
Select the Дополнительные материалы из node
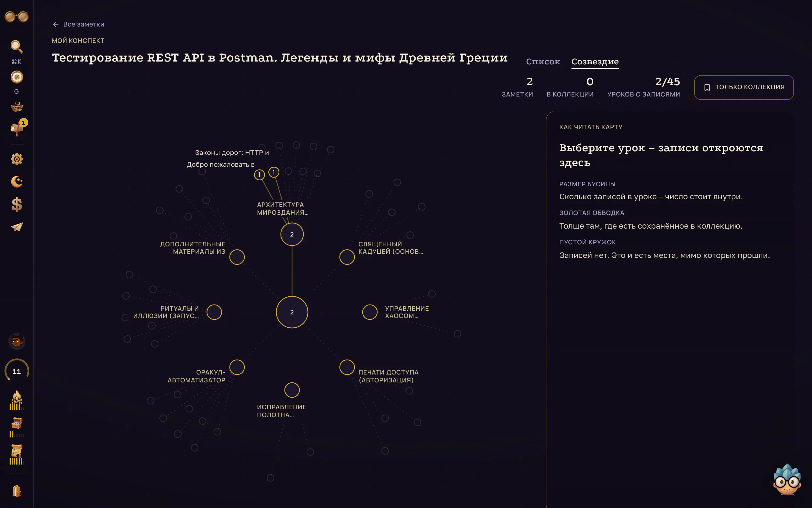pos(237,257)
